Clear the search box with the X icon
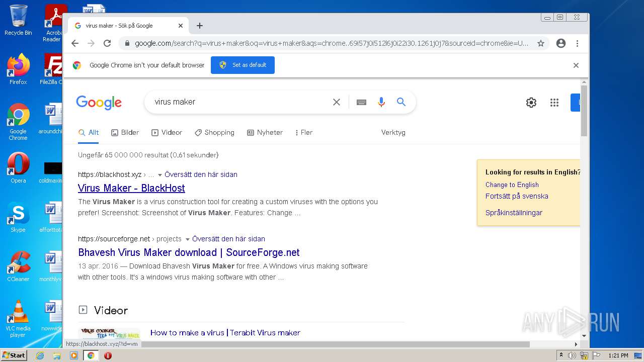 (x=337, y=102)
